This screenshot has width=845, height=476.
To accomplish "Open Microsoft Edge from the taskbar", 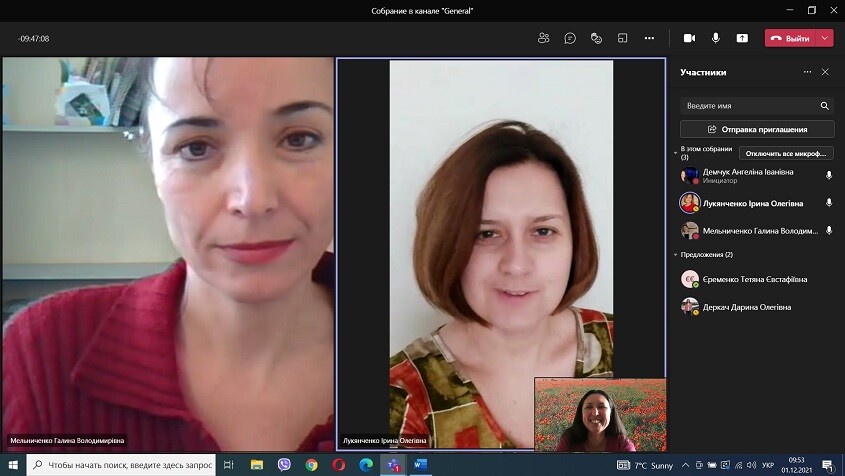I will pos(366,465).
